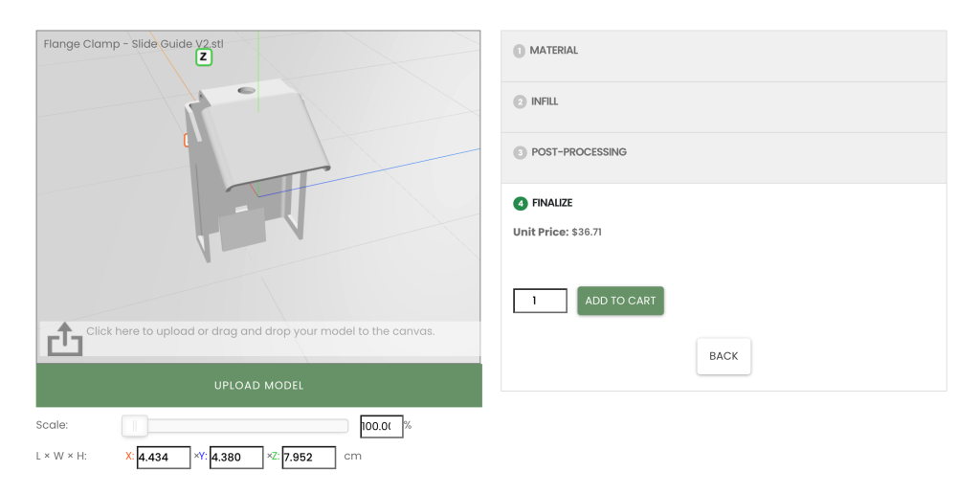Expand the Material section
The width and height of the screenshot is (980, 494).
point(554,51)
